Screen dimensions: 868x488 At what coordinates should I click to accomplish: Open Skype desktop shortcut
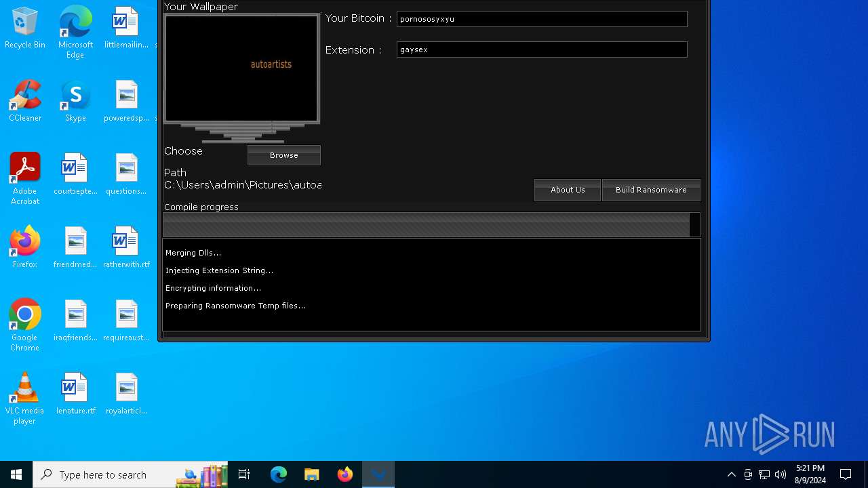tap(75, 102)
